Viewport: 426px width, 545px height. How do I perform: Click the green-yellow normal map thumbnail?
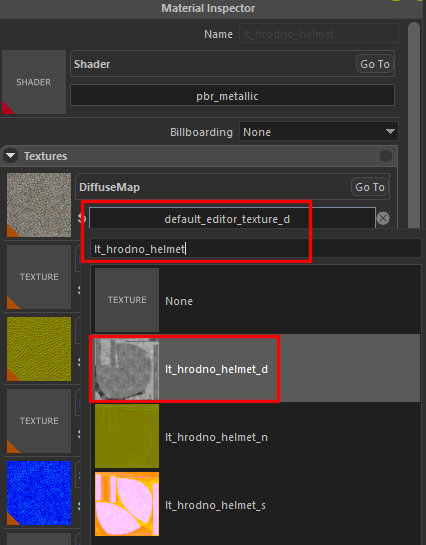tap(39, 349)
